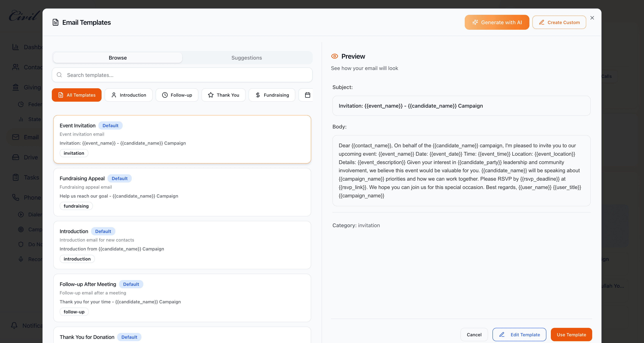This screenshot has height=343, width=644.
Task: Close the Email Templates dialog
Action: (592, 18)
